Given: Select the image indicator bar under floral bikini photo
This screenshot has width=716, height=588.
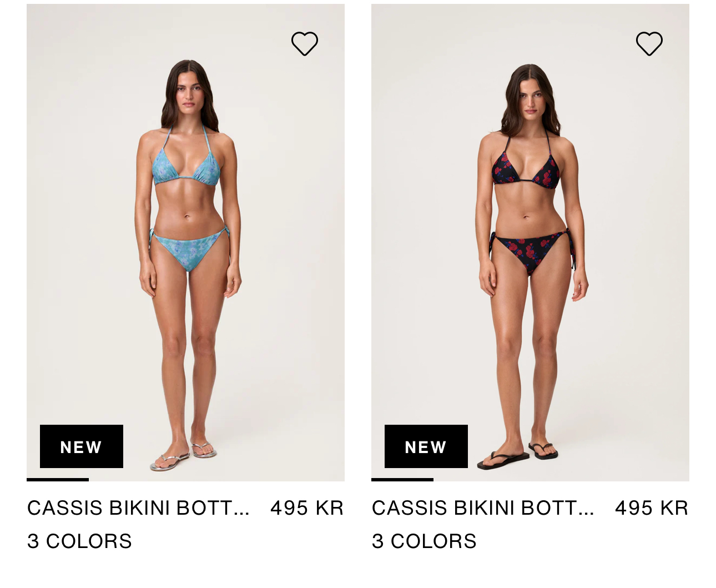Looking at the screenshot, I should [402, 480].
